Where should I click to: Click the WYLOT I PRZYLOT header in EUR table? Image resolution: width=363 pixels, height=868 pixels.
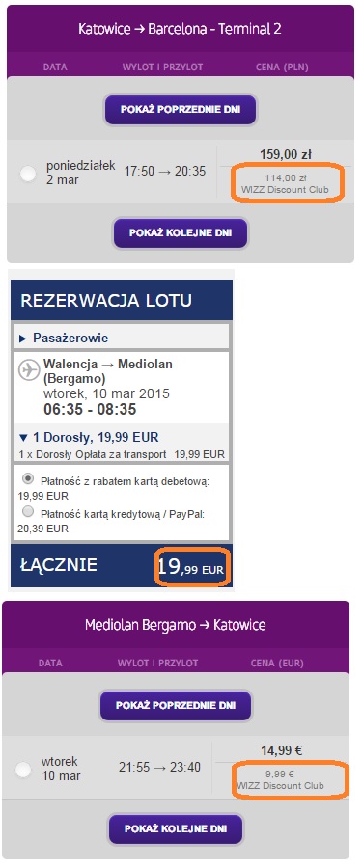pos(157,663)
